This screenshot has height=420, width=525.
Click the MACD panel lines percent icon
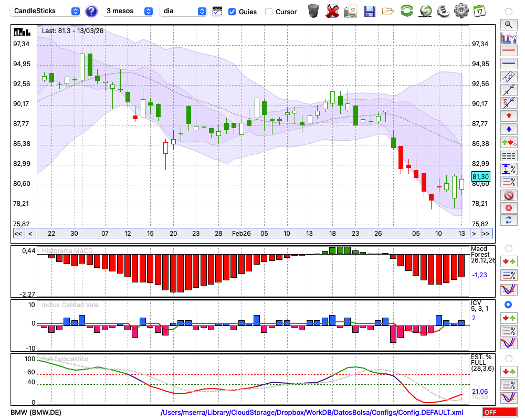pyautogui.click(x=509, y=275)
